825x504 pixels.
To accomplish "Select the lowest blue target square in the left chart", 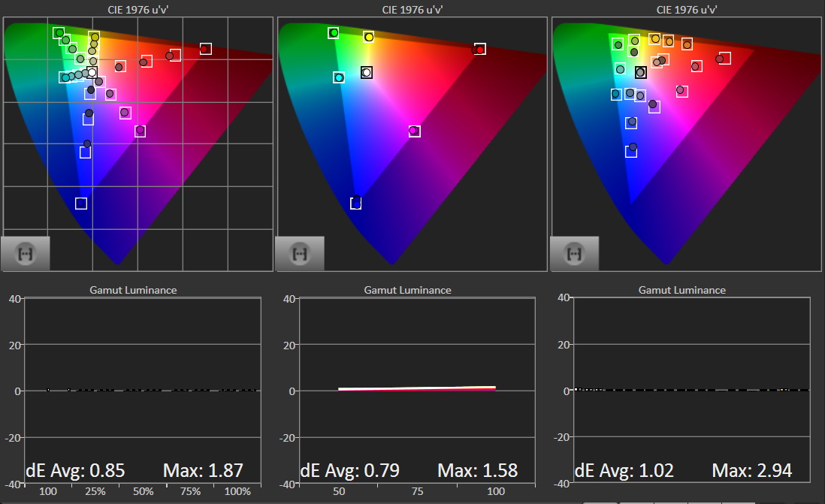I will (81, 204).
